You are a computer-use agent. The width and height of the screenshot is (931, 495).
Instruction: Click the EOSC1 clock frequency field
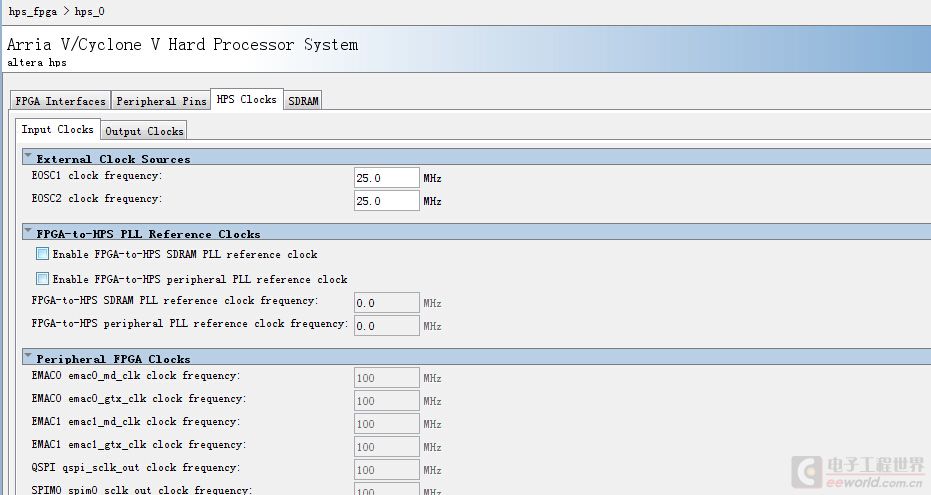tap(387, 177)
